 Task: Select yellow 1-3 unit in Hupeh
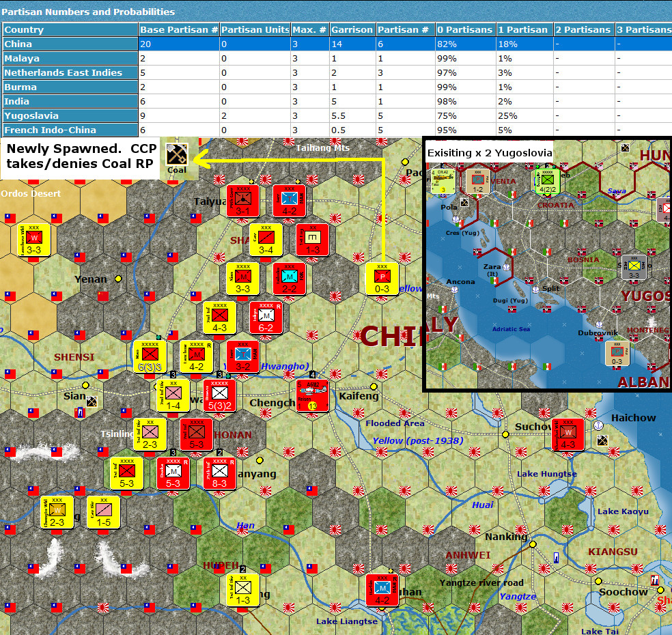coord(242,590)
